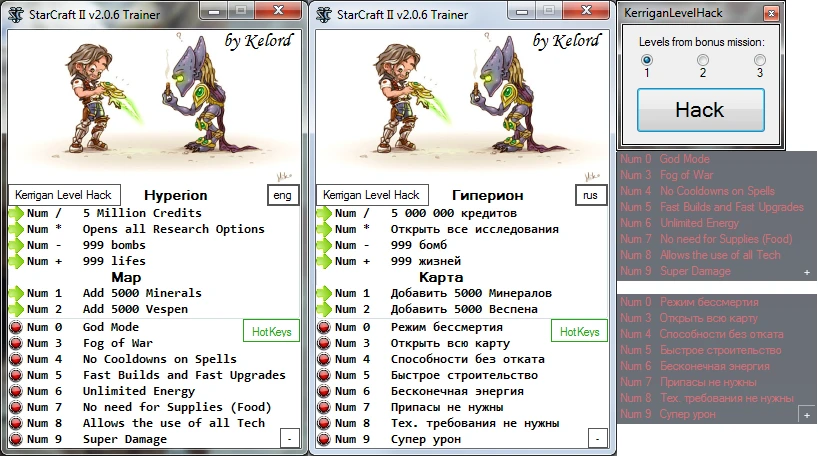Toggle red indicator for Fog of War
This screenshot has height=456, width=818.
[16, 343]
